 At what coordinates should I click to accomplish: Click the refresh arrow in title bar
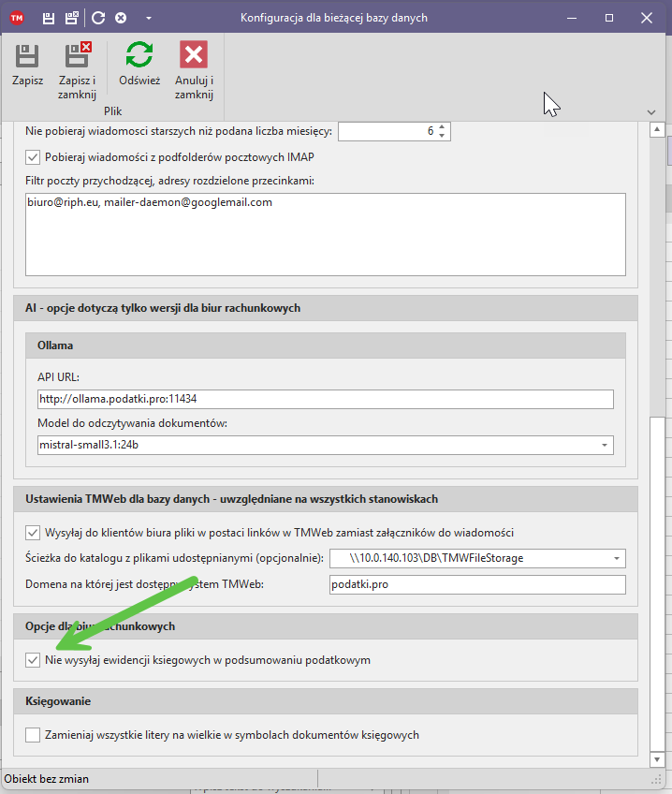pyautogui.click(x=98, y=18)
